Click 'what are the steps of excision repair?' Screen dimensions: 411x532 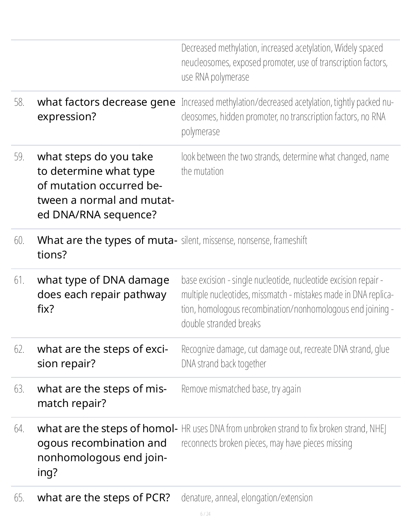click(x=103, y=356)
